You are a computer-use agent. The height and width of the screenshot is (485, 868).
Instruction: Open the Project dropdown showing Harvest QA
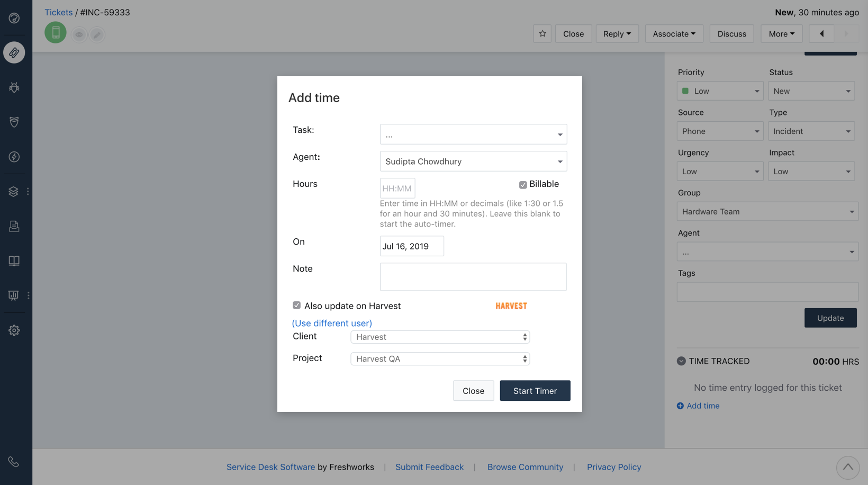440,358
